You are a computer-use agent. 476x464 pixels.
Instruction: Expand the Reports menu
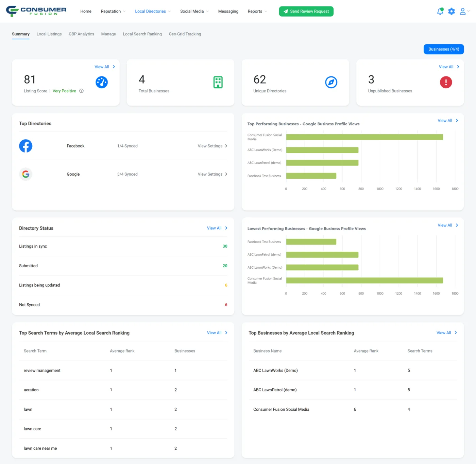click(x=257, y=11)
